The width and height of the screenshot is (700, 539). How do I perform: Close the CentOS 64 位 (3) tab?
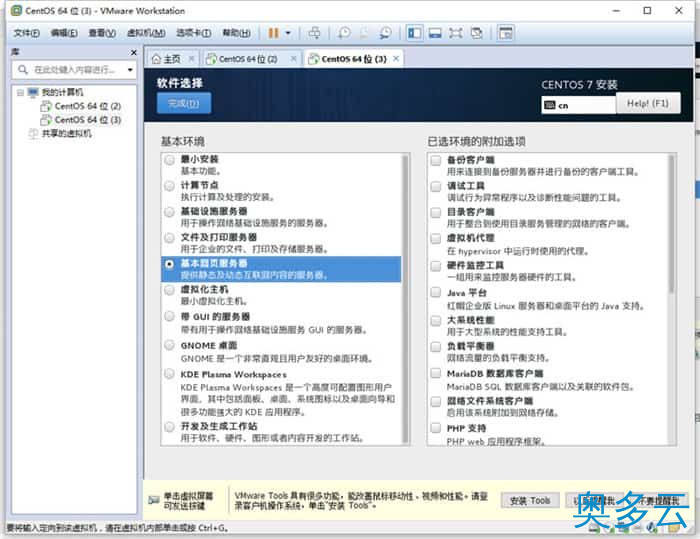coord(396,58)
